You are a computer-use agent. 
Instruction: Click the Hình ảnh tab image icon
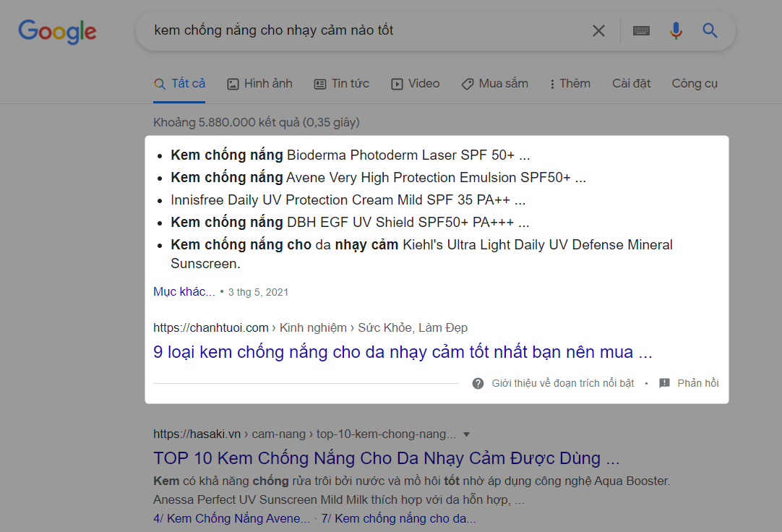pyautogui.click(x=233, y=85)
